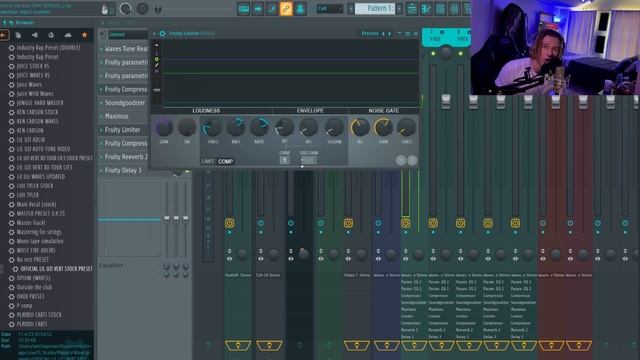The image size is (640, 360).
Task: Toggle the orange highlighted multilink icon
Action: 286,9
